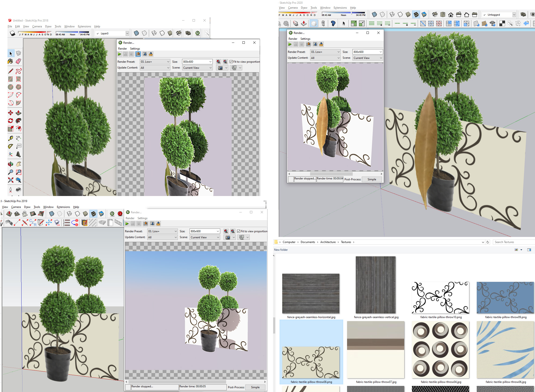
Task: Navigate to Documents in explorer breadcrumb
Action: tap(308, 242)
